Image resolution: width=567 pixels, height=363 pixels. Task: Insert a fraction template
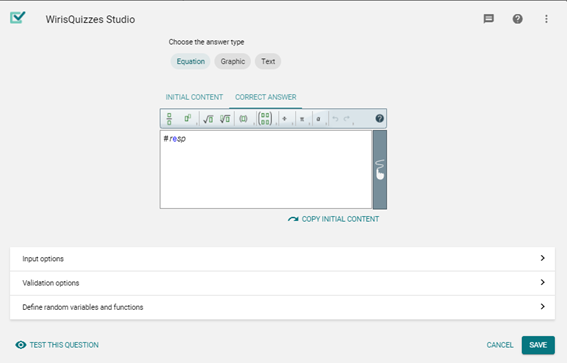[169, 119]
